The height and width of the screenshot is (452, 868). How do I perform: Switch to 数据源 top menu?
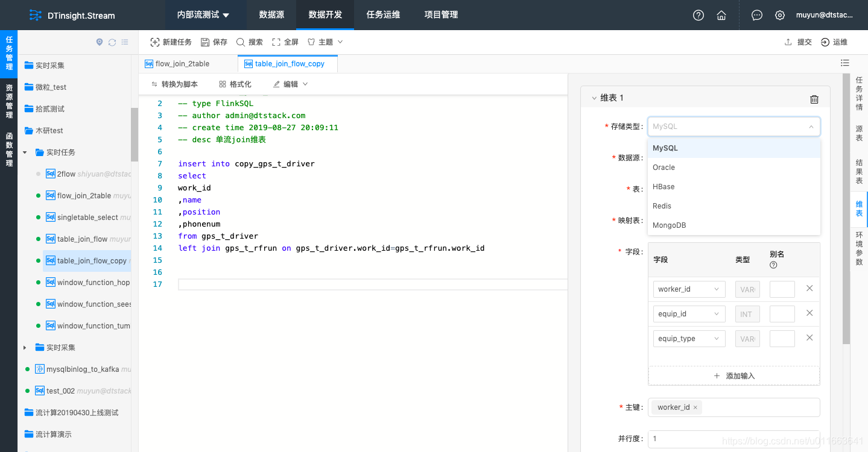271,15
